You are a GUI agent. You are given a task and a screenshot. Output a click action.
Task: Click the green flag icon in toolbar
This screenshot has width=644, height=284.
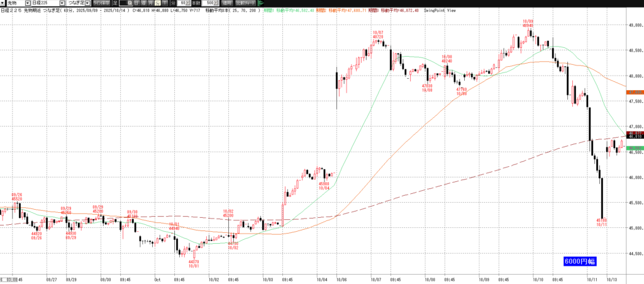click(x=260, y=3)
